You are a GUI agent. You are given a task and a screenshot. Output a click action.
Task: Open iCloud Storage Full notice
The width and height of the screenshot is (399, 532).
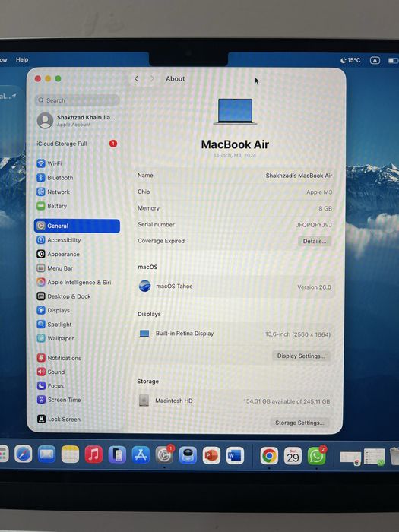77,144
